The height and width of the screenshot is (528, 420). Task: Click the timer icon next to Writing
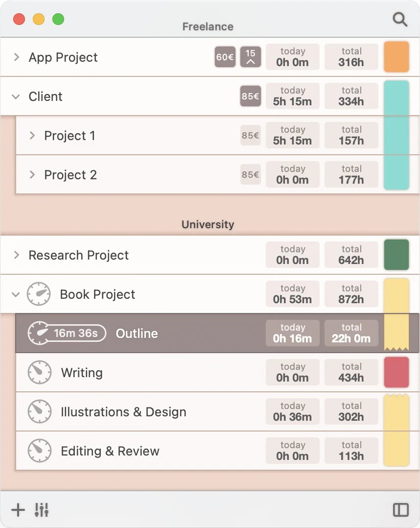click(39, 372)
